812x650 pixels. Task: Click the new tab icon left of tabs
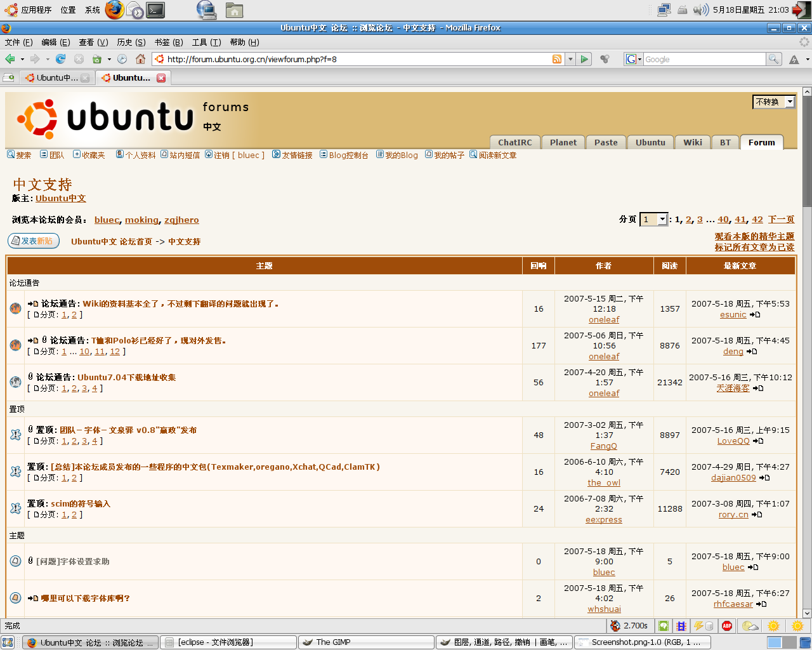tap(9, 77)
